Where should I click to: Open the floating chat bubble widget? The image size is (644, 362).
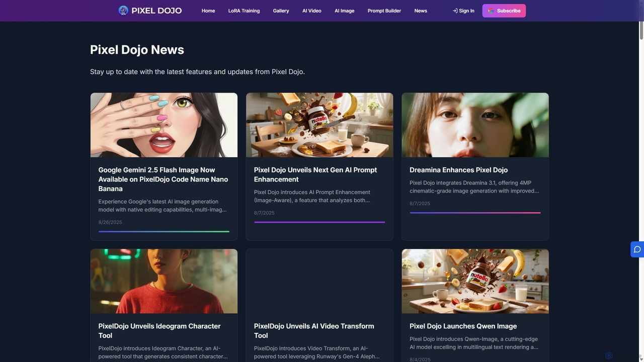click(637, 249)
